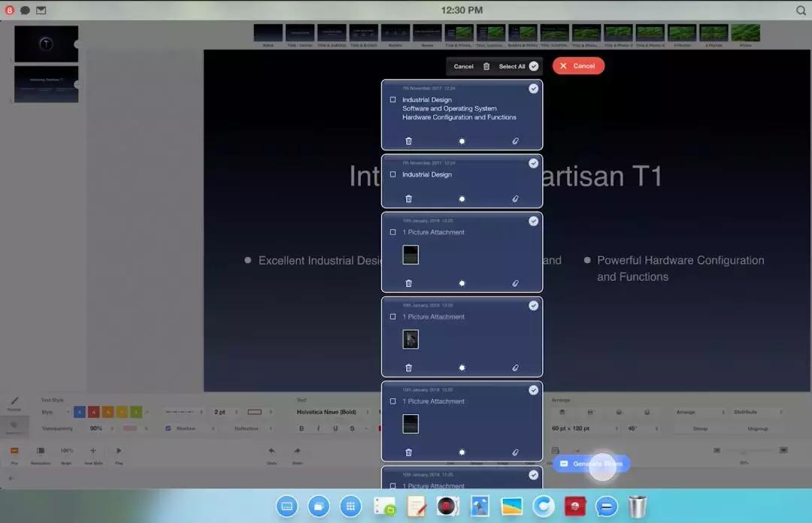
Task: Expand the Distribute dropdown
Action: [x=758, y=412]
